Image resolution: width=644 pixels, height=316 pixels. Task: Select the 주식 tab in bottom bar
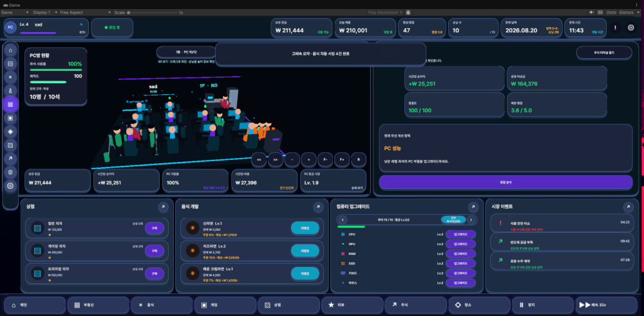415,305
